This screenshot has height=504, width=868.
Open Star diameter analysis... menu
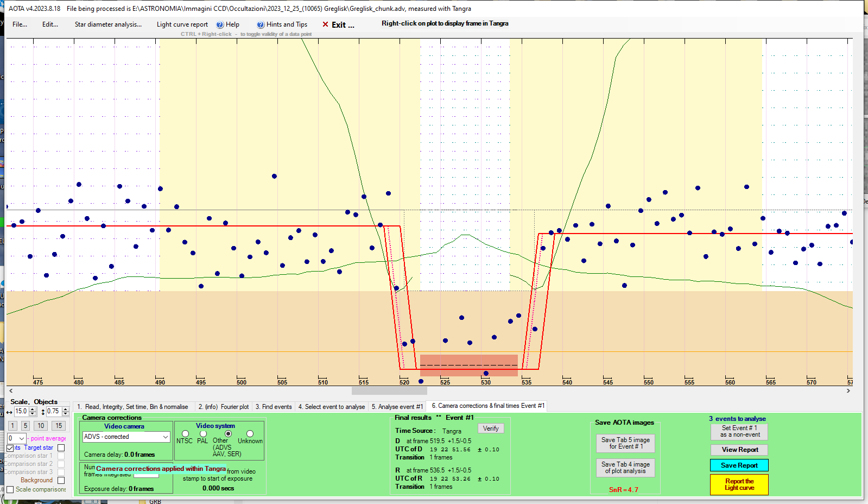[x=108, y=24]
